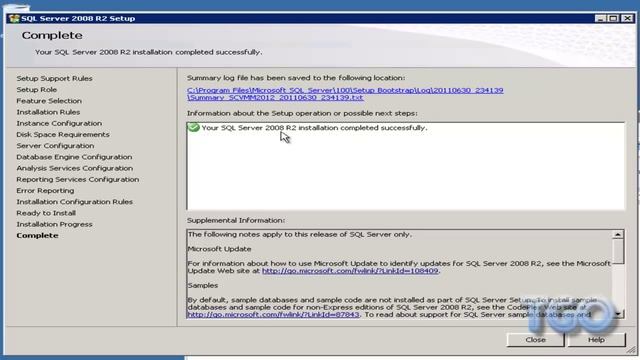Select the Database Engine Configuration step
640x360 pixels.
point(74,157)
